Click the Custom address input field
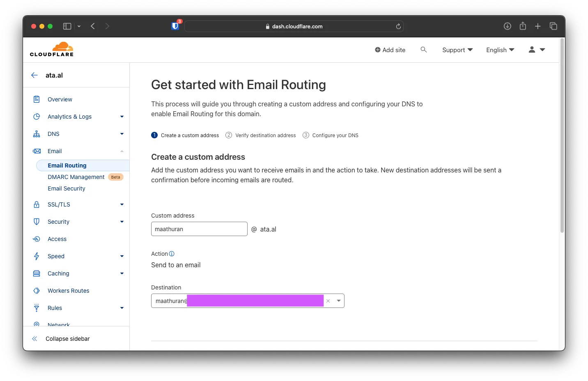588x381 pixels. click(199, 229)
